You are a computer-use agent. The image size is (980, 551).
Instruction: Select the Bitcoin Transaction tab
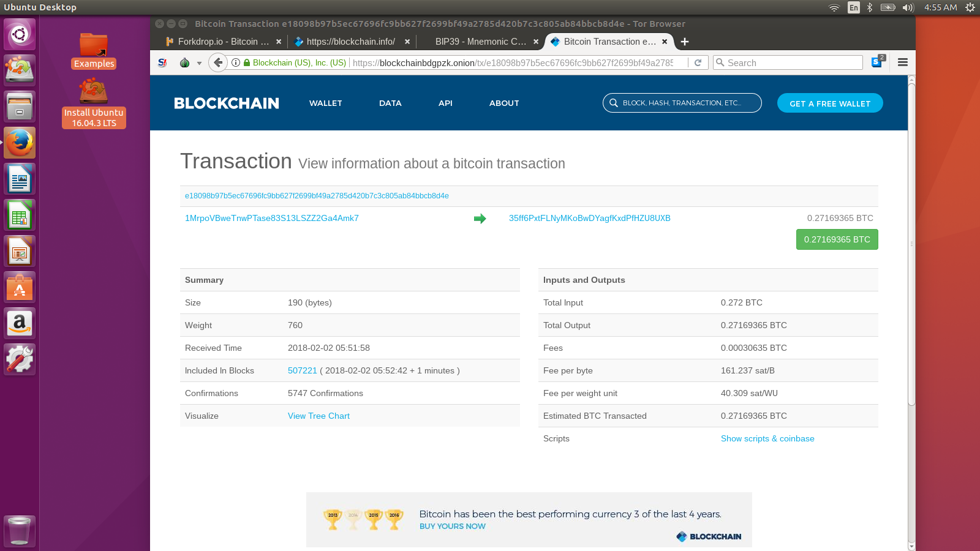609,42
